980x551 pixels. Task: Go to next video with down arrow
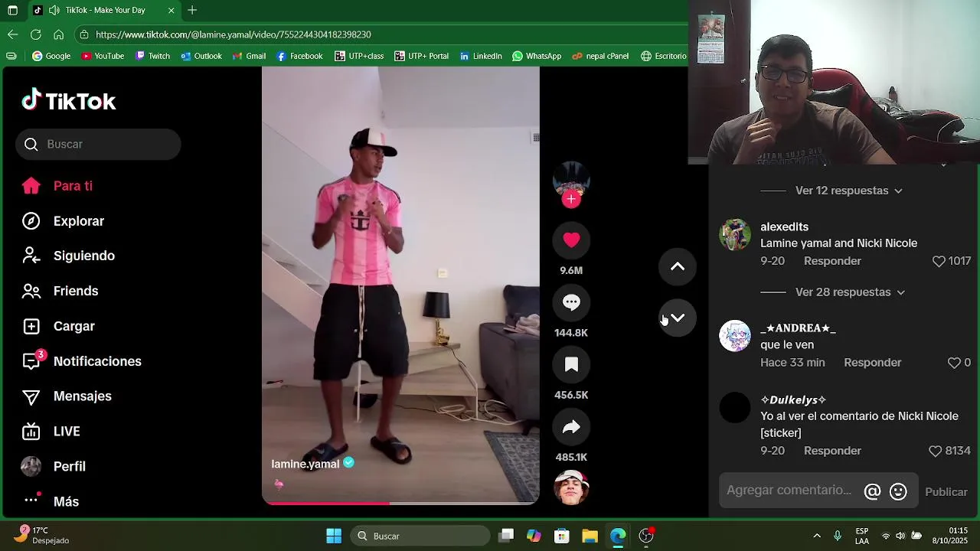pyautogui.click(x=678, y=318)
